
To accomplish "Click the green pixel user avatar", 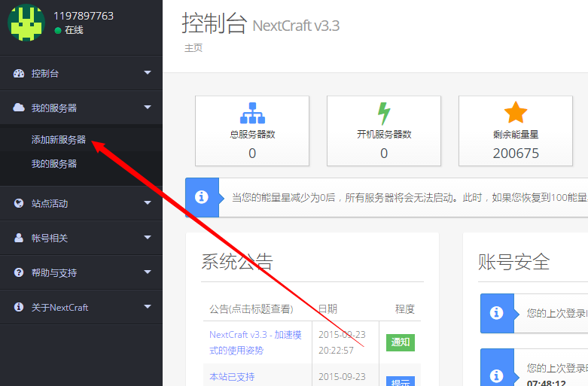I will tap(26, 23).
